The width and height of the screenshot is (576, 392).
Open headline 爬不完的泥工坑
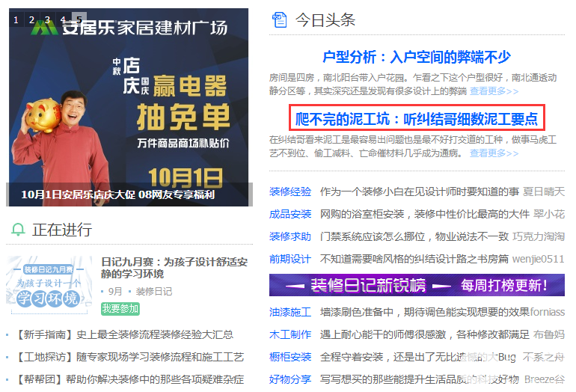tap(417, 119)
